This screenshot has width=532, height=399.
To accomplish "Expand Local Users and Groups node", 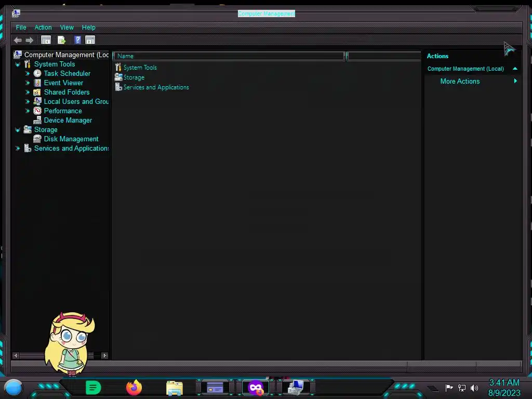I will pos(28,101).
